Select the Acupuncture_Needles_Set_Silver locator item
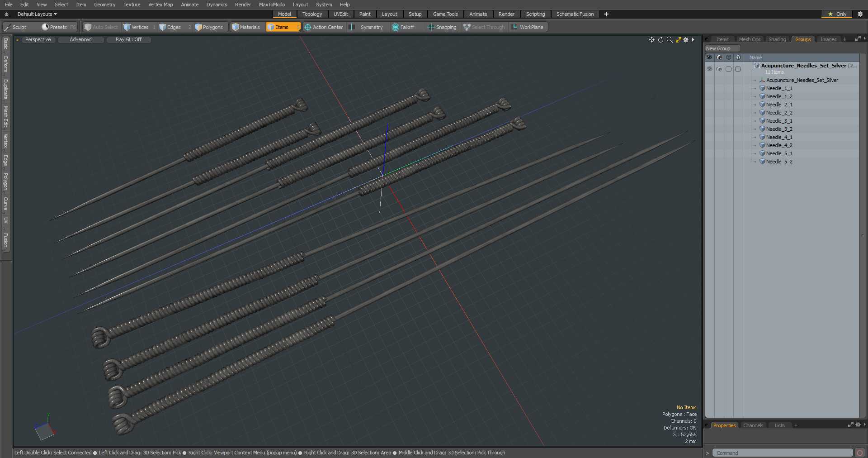The width and height of the screenshot is (868, 458). click(802, 80)
